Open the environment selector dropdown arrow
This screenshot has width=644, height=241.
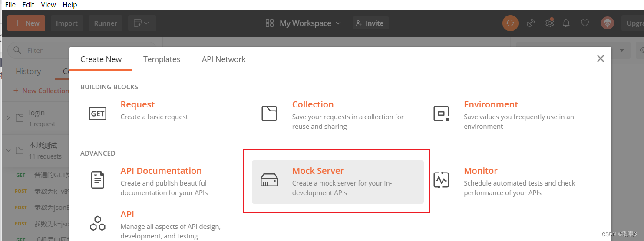click(622, 50)
